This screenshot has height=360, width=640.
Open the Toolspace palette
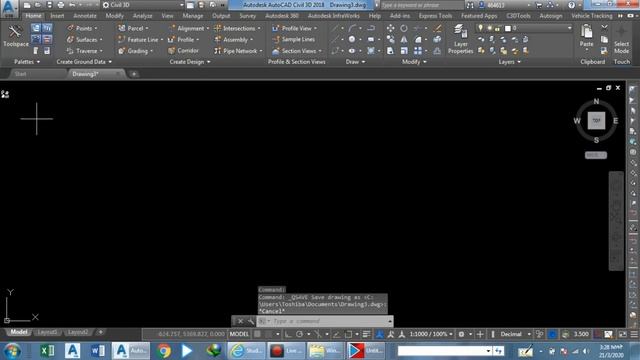click(x=15, y=36)
